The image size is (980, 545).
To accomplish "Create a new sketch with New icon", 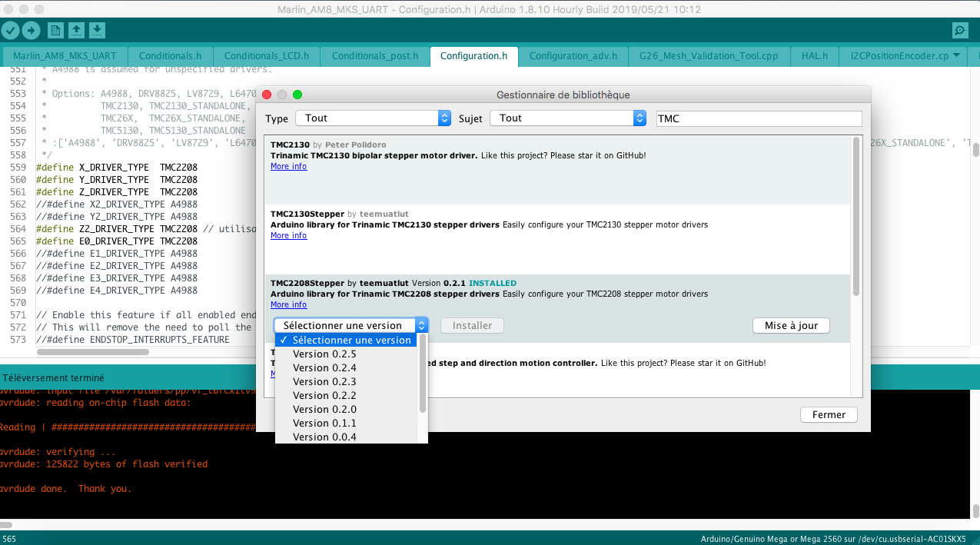I will (x=55, y=30).
